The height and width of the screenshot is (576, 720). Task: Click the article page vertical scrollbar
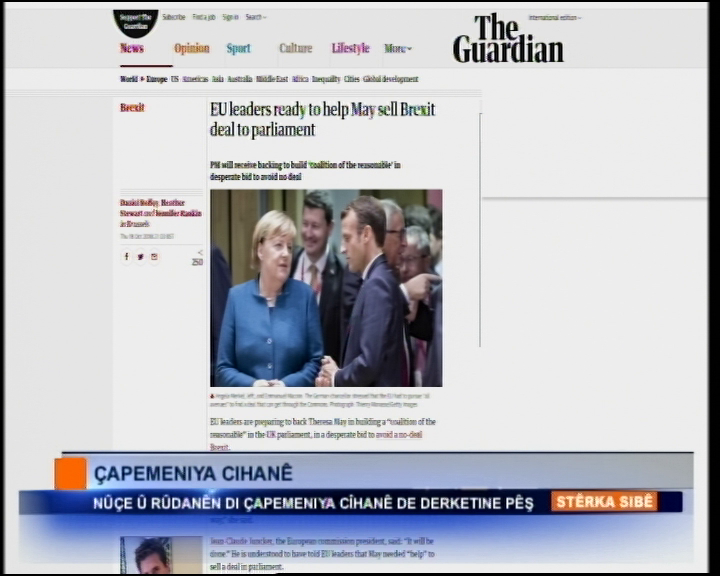click(x=480, y=230)
